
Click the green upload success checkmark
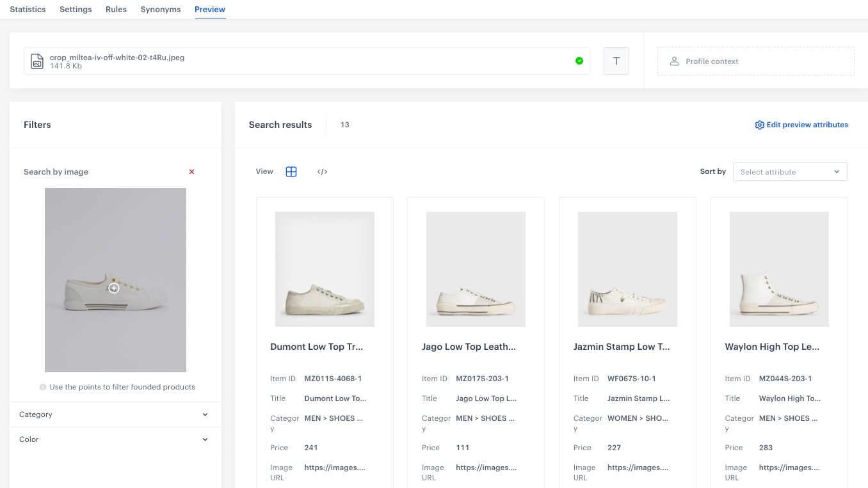pyautogui.click(x=579, y=61)
